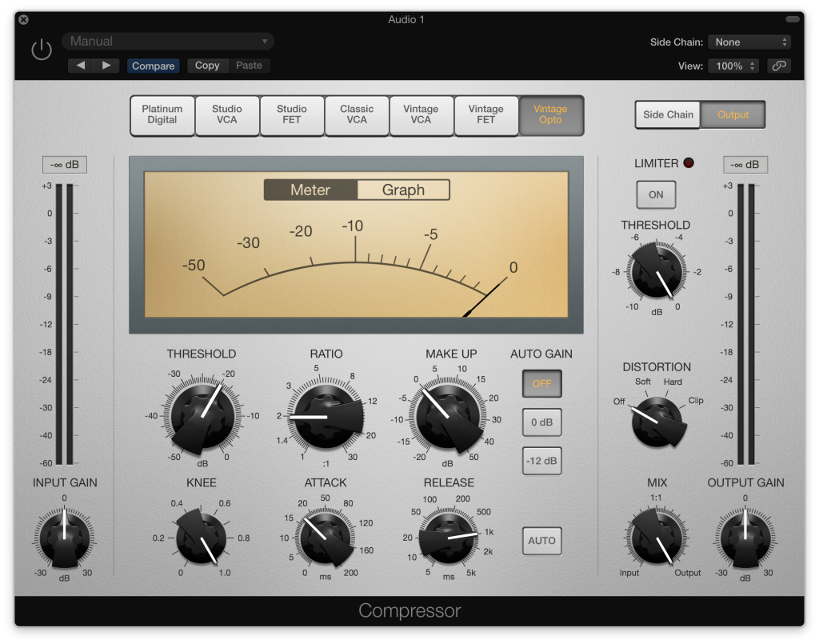The image size is (819, 644).
Task: Open the Side Chain source selector
Action: [x=749, y=42]
